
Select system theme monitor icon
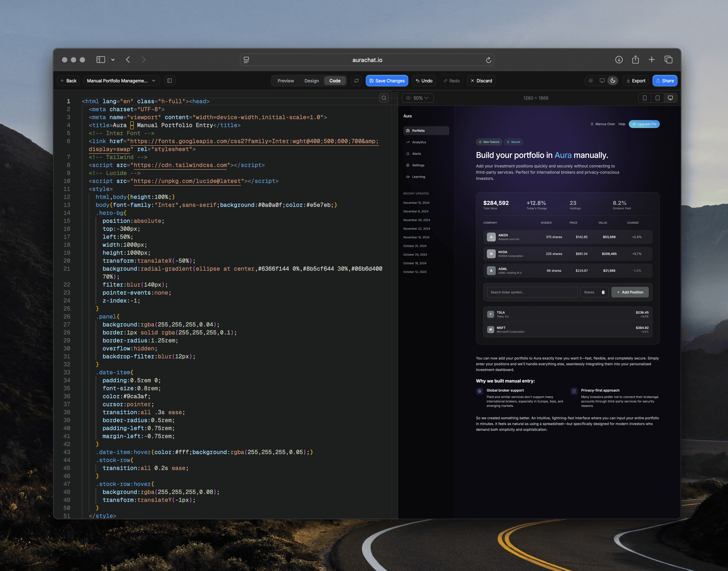click(602, 81)
